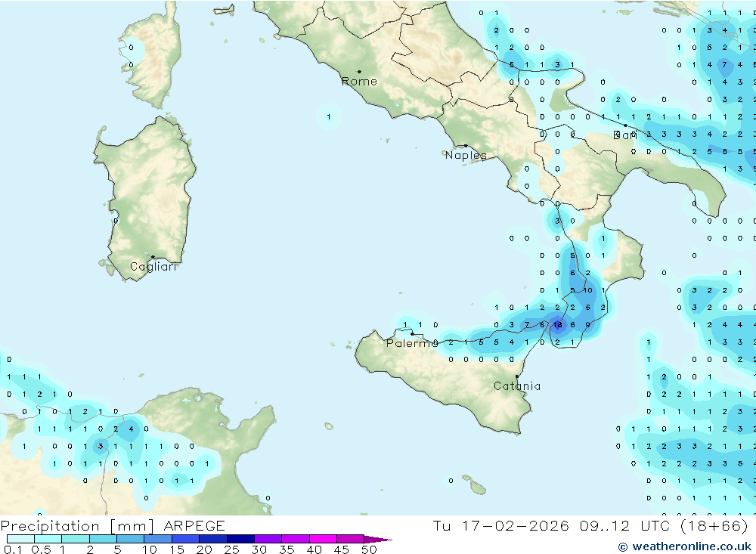Click the 4 mm value over Tunisia
Image resolution: width=756 pixels, height=554 pixels.
[x=131, y=429]
